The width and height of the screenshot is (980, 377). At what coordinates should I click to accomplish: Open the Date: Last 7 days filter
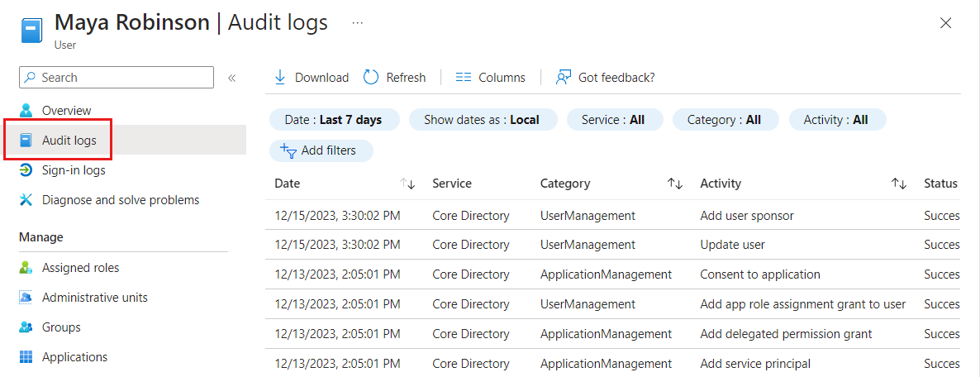point(334,120)
